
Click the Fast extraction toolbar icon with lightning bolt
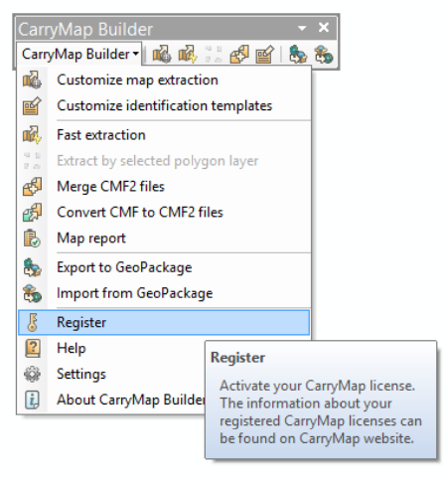(188, 54)
